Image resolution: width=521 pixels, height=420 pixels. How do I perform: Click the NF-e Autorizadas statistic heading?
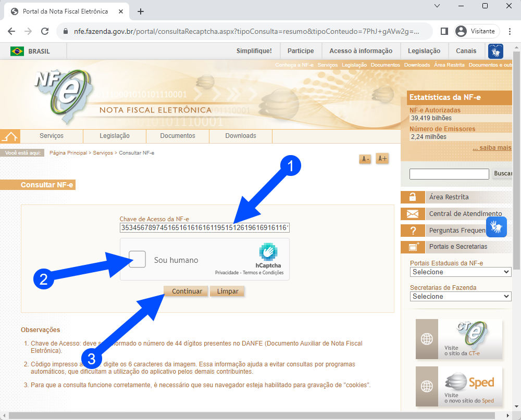tap(435, 110)
